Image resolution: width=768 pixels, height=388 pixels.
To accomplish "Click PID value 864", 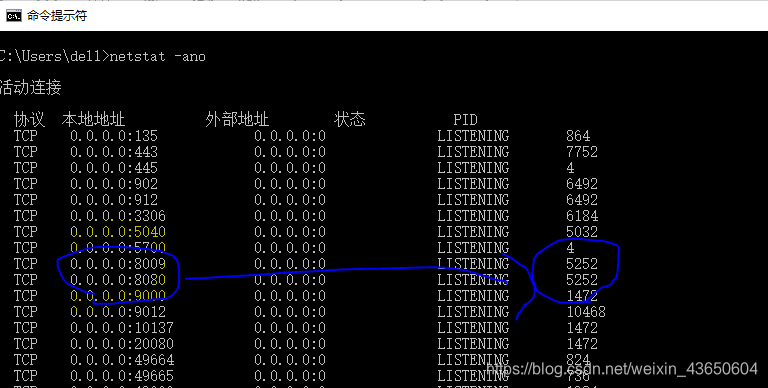I will (578, 136).
